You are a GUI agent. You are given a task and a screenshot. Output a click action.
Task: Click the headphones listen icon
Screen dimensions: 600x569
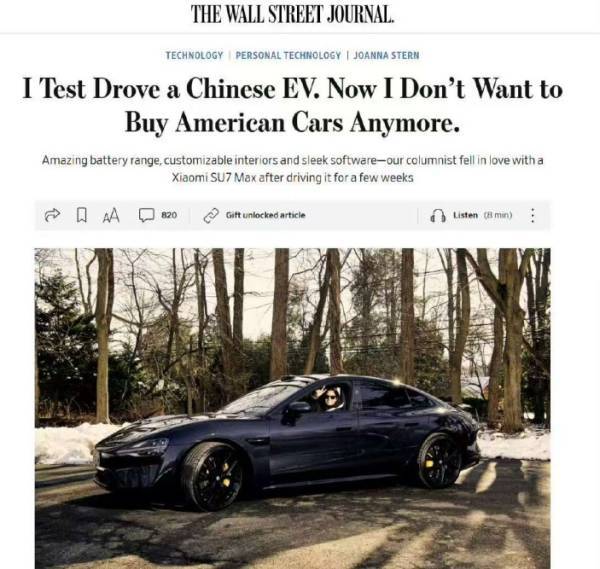pos(438,215)
